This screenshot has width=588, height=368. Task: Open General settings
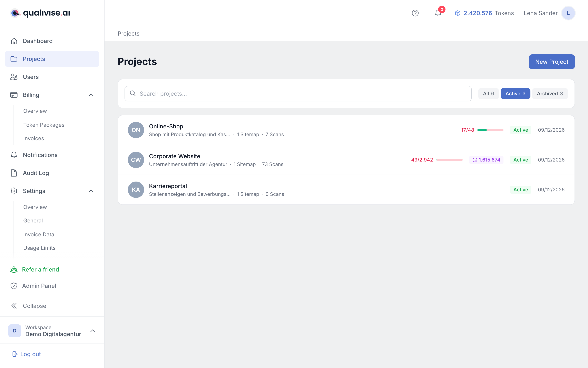tap(33, 221)
